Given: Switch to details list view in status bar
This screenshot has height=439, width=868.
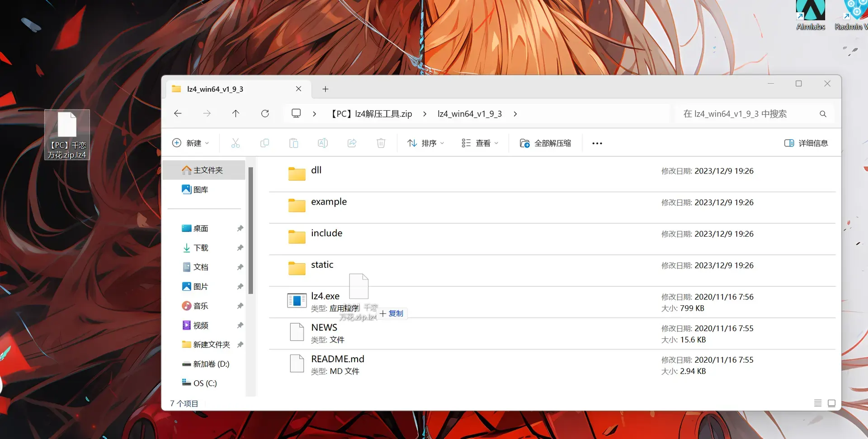Looking at the screenshot, I should [x=817, y=403].
